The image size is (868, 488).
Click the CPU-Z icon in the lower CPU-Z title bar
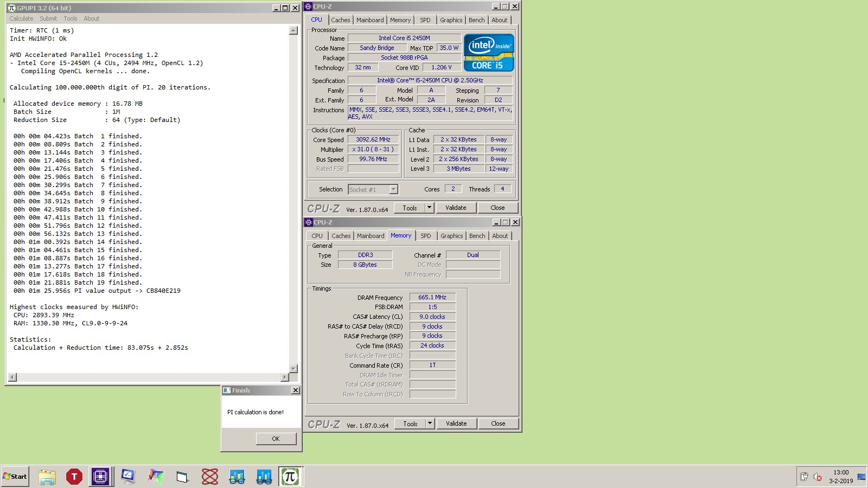click(x=309, y=222)
